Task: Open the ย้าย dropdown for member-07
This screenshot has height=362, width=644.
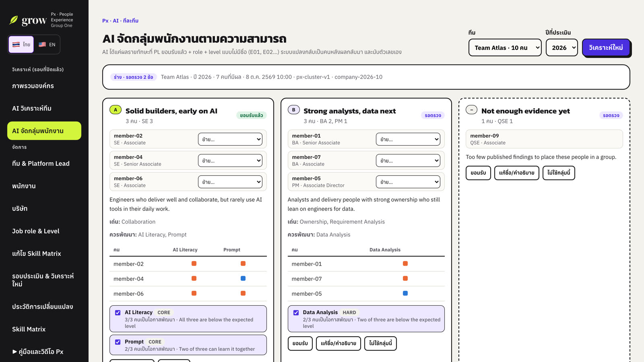Action: pos(408,160)
